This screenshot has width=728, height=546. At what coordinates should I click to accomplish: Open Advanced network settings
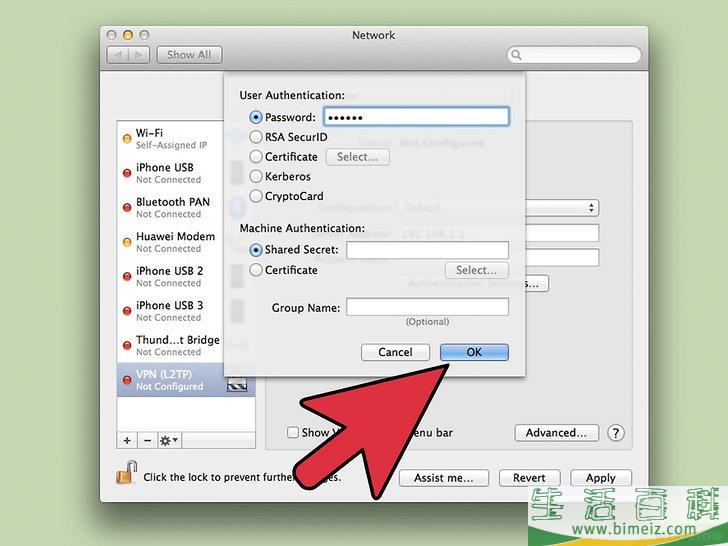coord(557,433)
